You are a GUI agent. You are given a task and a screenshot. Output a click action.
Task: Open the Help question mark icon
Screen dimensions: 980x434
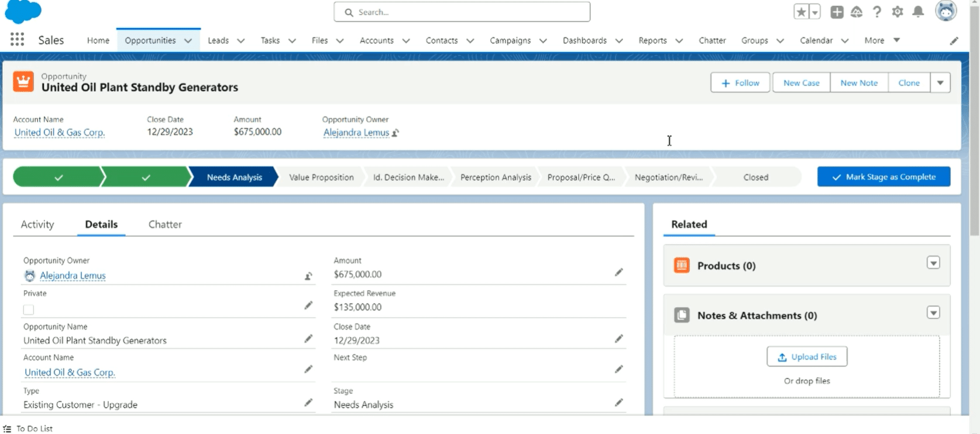coord(876,12)
